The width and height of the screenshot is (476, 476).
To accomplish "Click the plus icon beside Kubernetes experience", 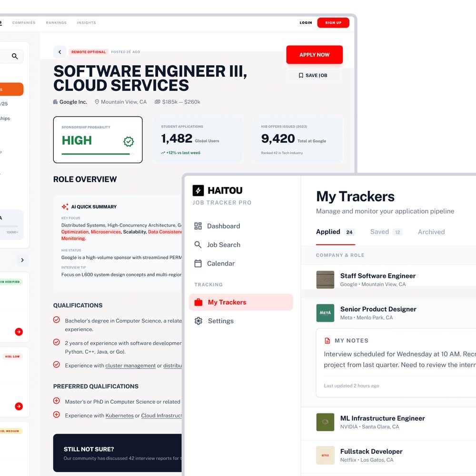I will click(x=57, y=415).
